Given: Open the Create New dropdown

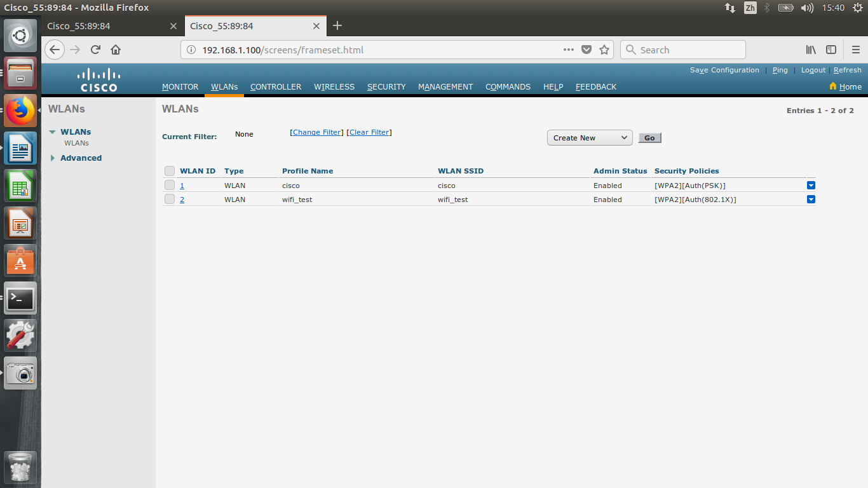Looking at the screenshot, I should (x=590, y=138).
